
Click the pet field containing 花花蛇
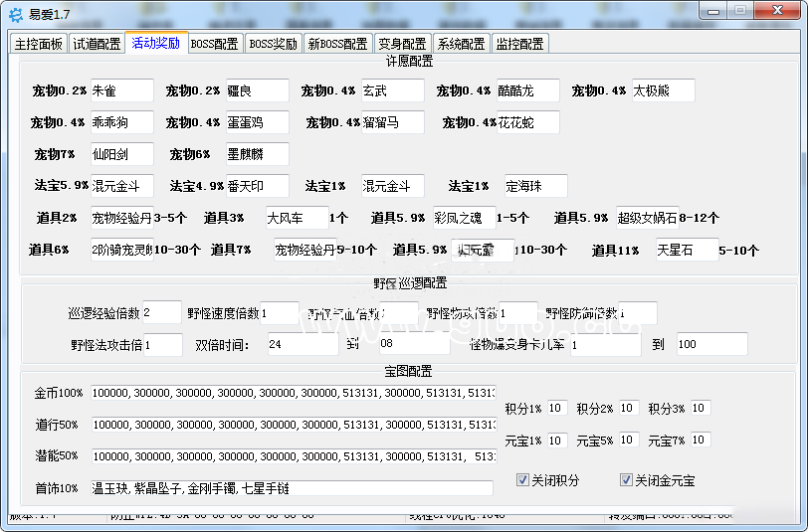tap(528, 122)
